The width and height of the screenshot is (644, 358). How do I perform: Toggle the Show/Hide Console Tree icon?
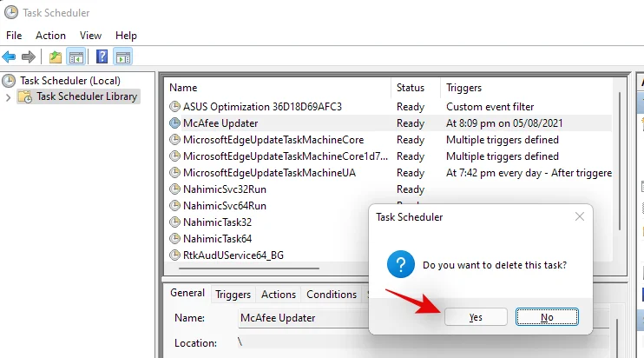click(76, 56)
